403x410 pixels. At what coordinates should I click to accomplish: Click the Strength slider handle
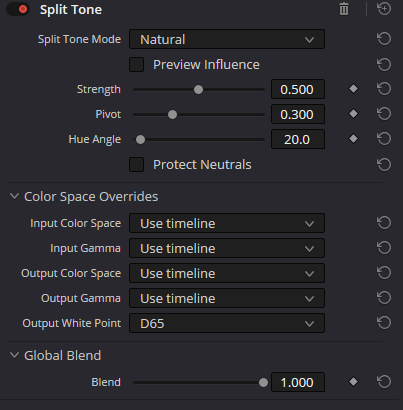pyautogui.click(x=198, y=89)
